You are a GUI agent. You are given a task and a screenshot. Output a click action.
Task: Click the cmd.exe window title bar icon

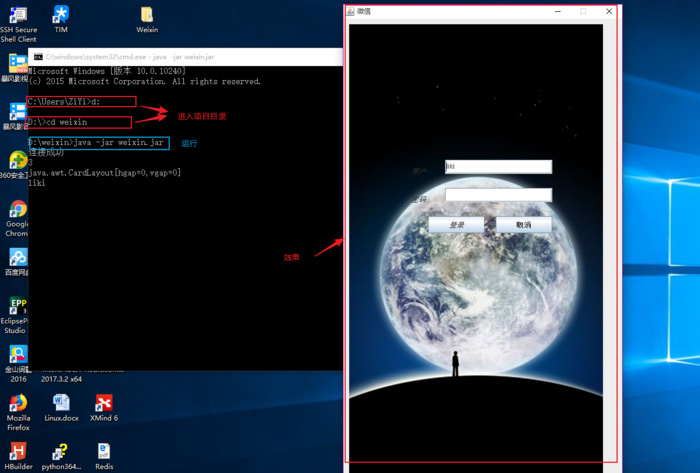coord(38,57)
